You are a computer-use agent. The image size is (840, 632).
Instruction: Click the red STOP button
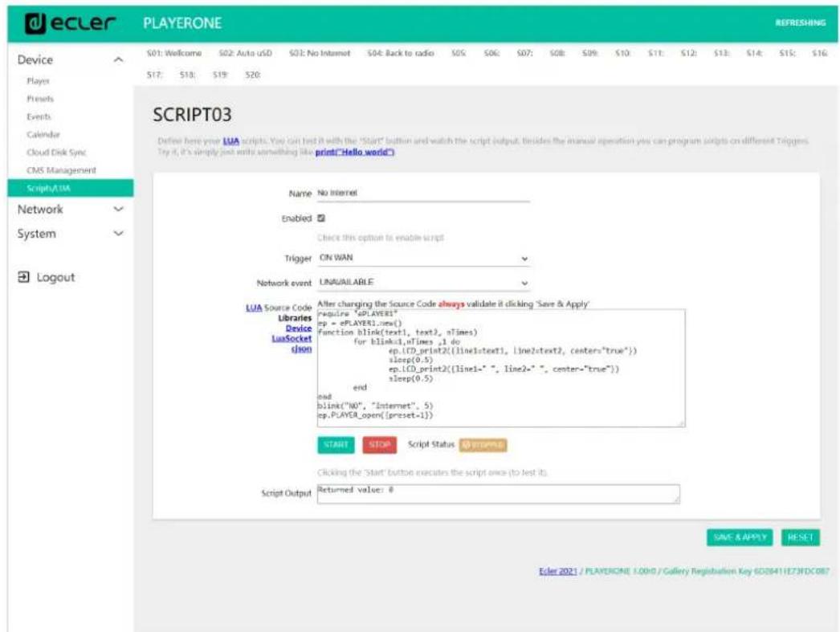pos(379,445)
